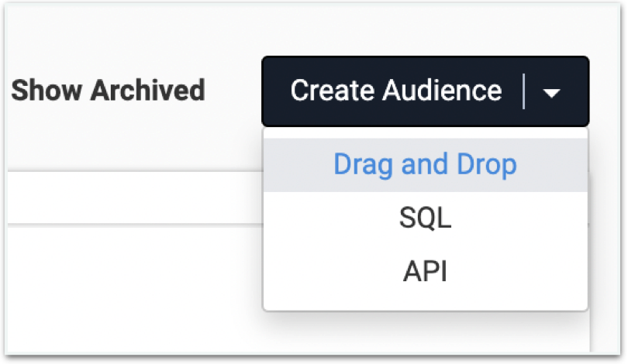Click the Show Archived label
Image resolution: width=628 pixels, height=364 pixels.
point(108,90)
